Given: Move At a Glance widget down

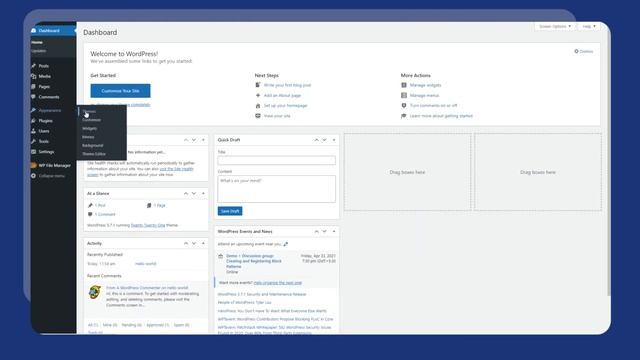Looking at the screenshot, I should point(194,193).
